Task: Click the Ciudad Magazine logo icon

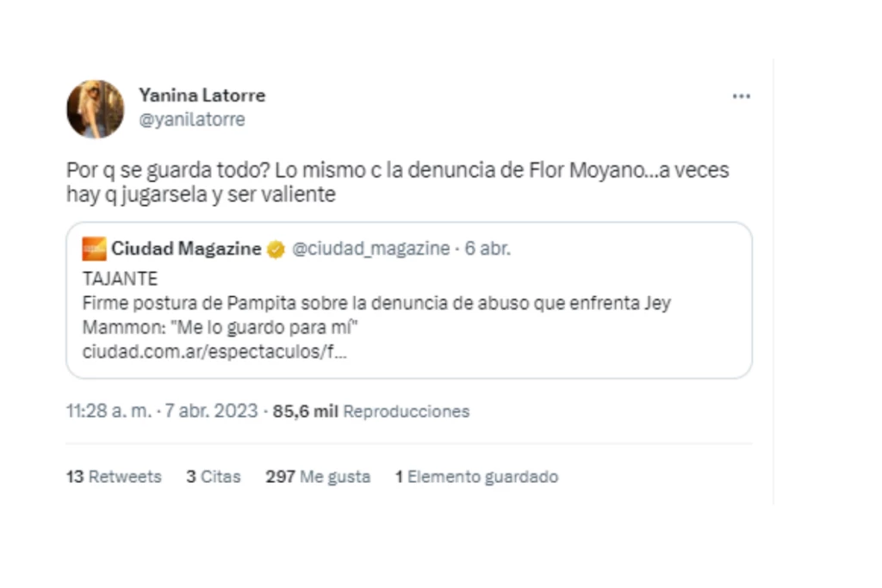Action: [94, 250]
